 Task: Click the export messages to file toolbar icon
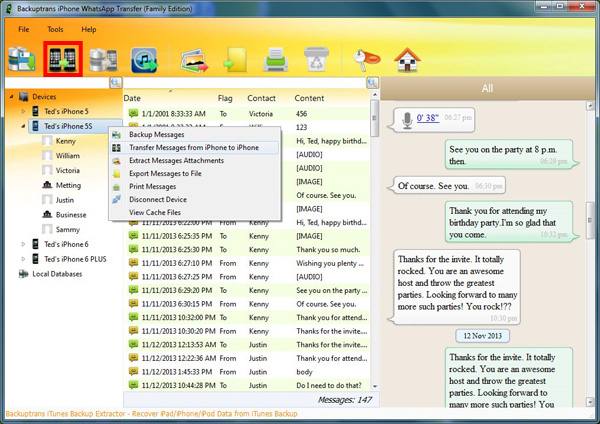[235, 60]
